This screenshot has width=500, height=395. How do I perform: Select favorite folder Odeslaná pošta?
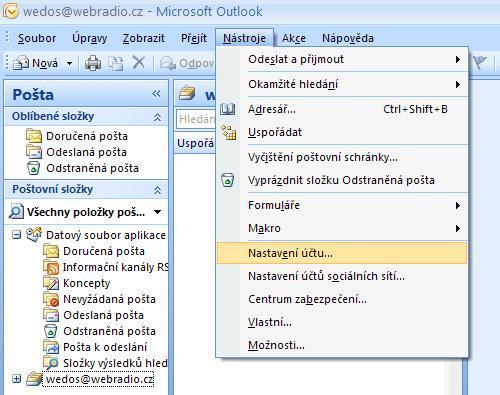87,152
